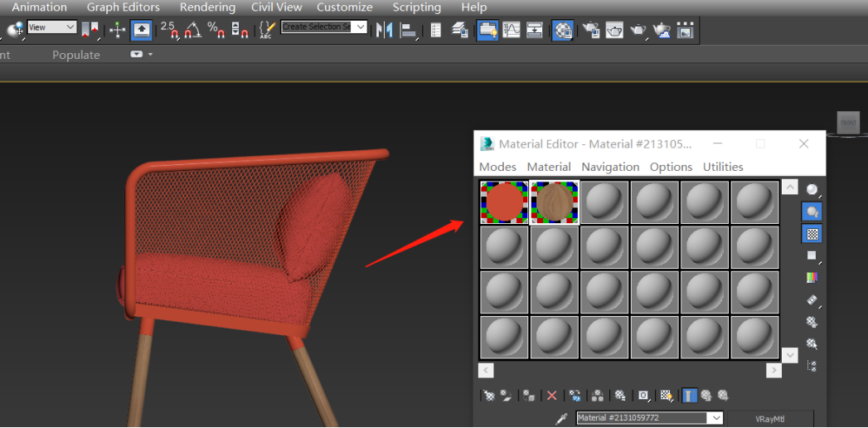Toggle the Backlight button in Material Editor
Image resolution: width=868 pixels, height=428 pixels.
click(812, 212)
